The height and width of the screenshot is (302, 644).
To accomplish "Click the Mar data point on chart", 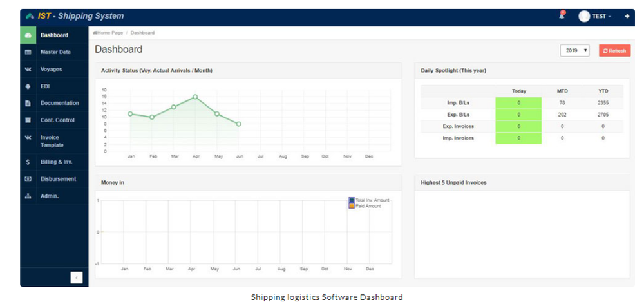I will tap(174, 107).
